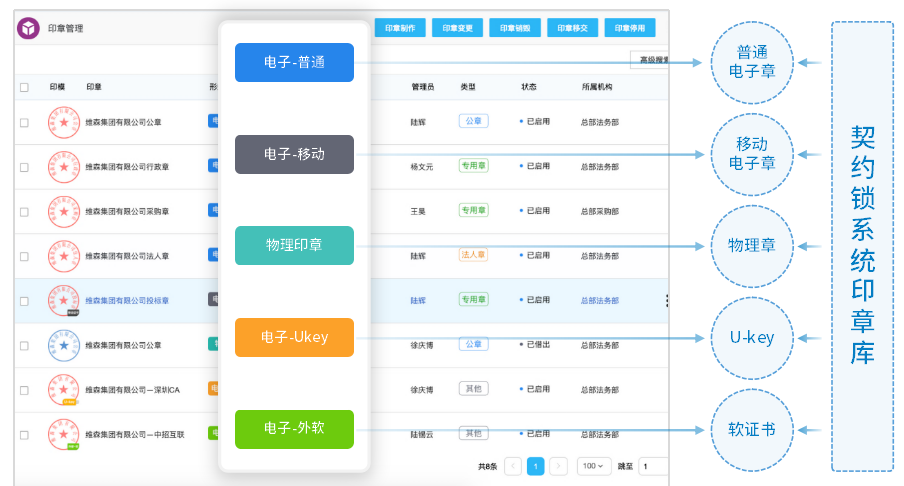904x486 pixels.
Task: Check the box for 维森集团有限公司行政章
Action: coord(24,167)
